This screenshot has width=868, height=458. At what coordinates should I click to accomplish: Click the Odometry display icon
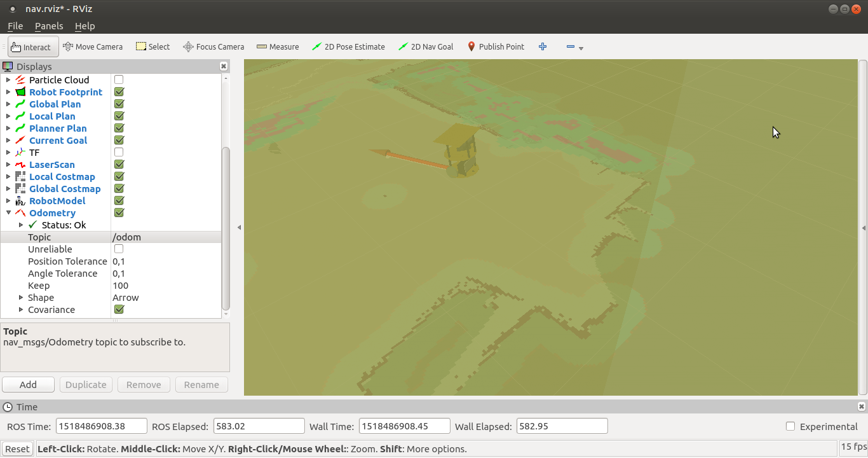pyautogui.click(x=20, y=212)
